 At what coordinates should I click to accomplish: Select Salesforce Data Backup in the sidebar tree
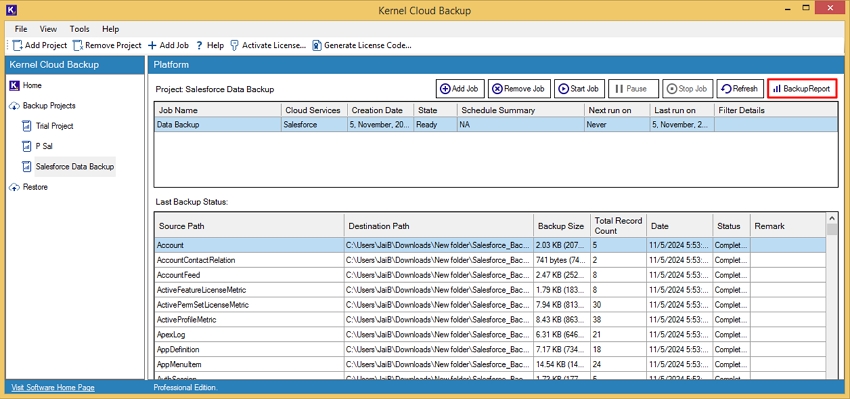coord(75,166)
